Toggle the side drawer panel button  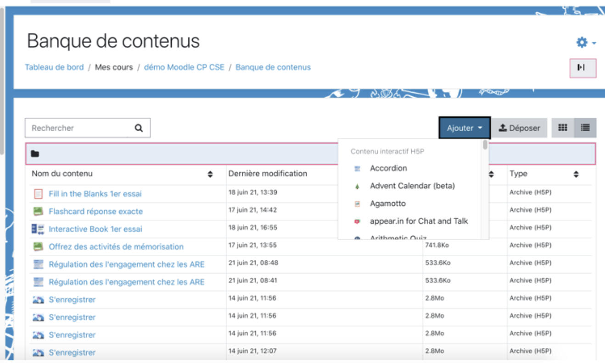(x=583, y=68)
